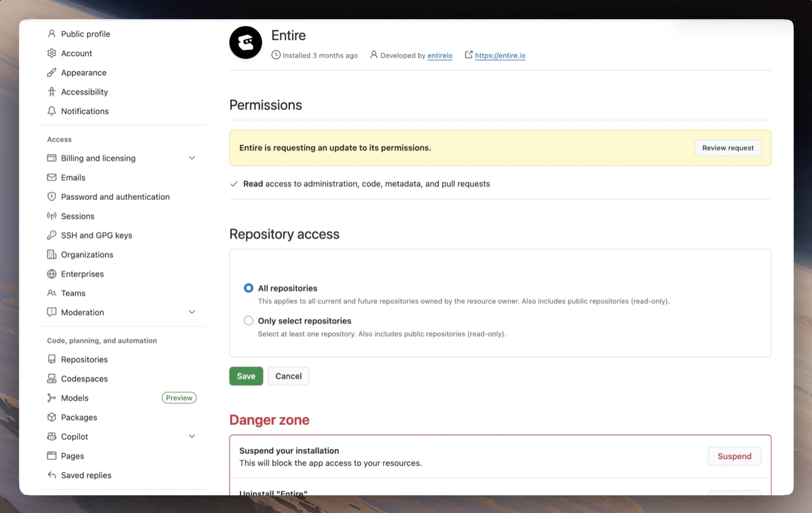Open the entireio developer link
Image resolution: width=812 pixels, height=513 pixels.
pyautogui.click(x=440, y=55)
